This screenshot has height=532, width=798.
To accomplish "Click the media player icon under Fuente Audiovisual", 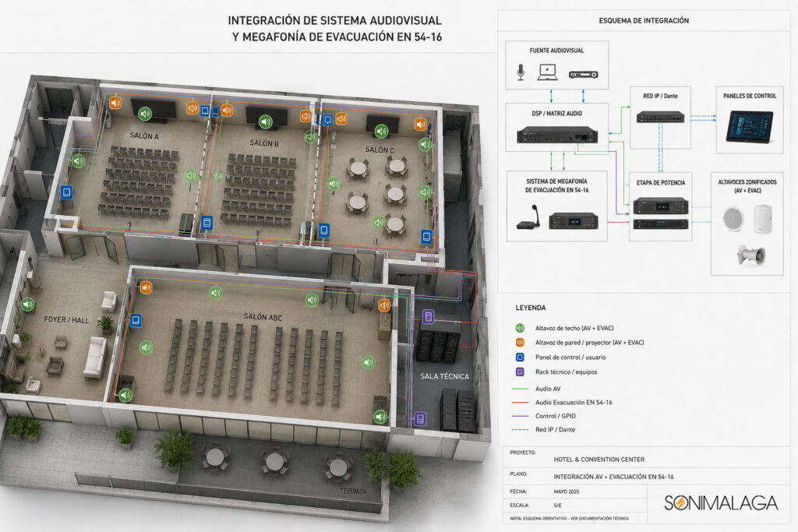I will point(583,74).
